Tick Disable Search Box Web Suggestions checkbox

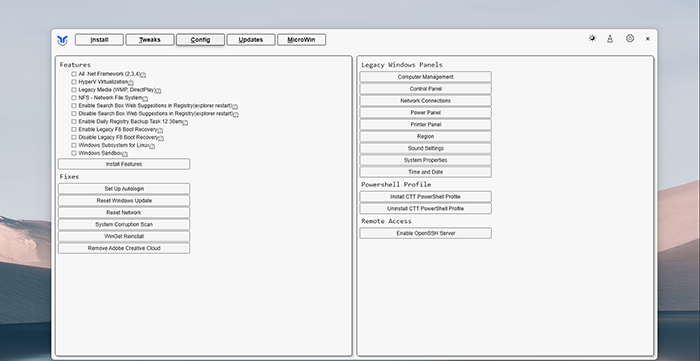coord(74,114)
